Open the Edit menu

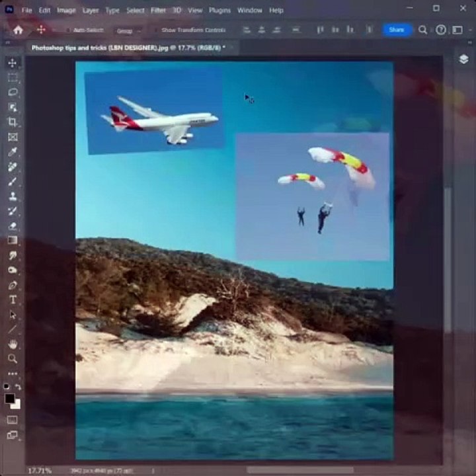pyautogui.click(x=44, y=11)
